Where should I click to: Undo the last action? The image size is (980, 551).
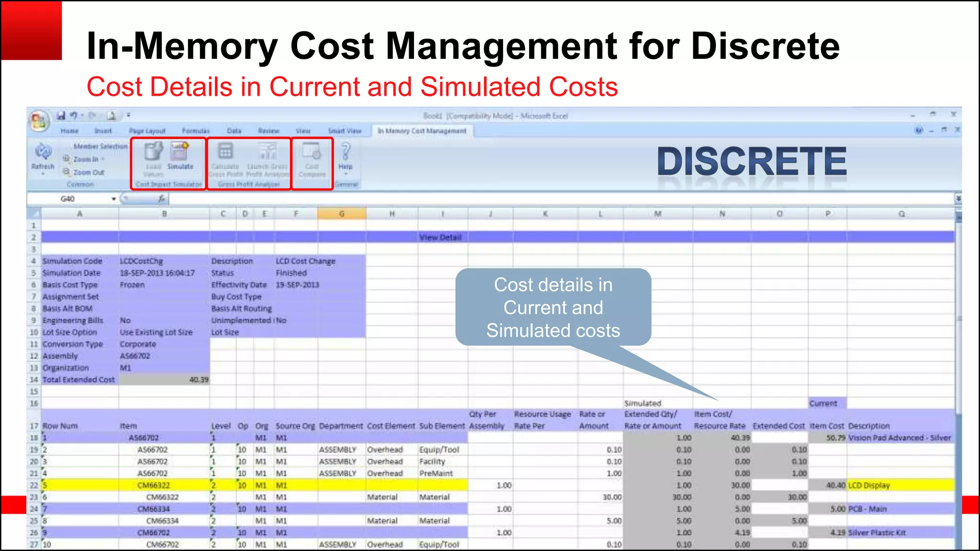click(73, 115)
